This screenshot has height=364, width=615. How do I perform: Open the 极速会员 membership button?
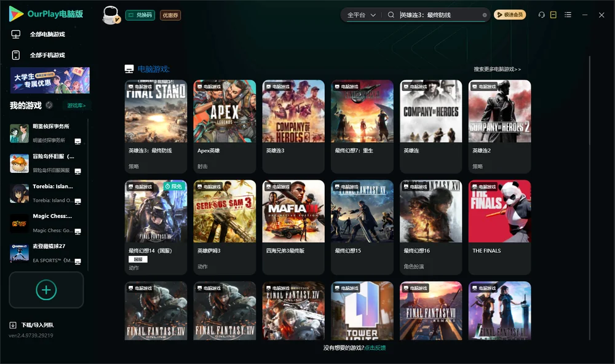tap(510, 15)
